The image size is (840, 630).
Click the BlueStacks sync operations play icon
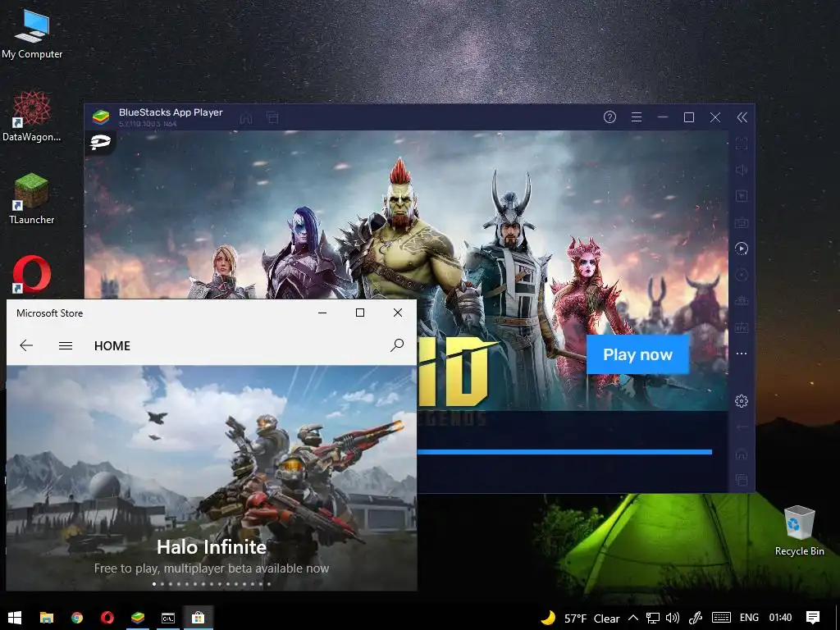tap(742, 249)
